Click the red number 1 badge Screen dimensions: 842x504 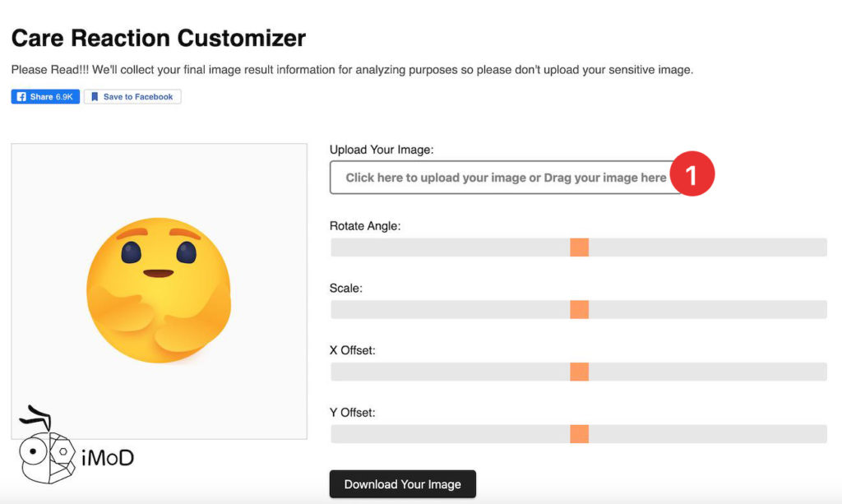pyautogui.click(x=692, y=174)
